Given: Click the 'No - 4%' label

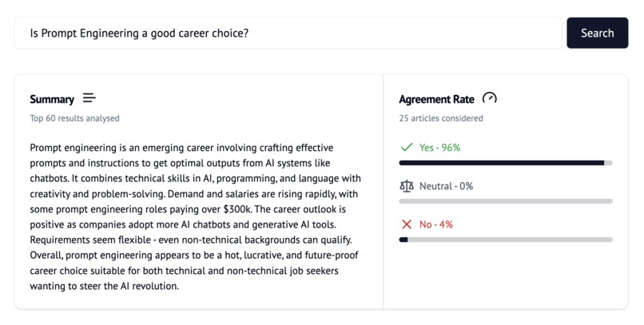Looking at the screenshot, I should (x=436, y=224).
